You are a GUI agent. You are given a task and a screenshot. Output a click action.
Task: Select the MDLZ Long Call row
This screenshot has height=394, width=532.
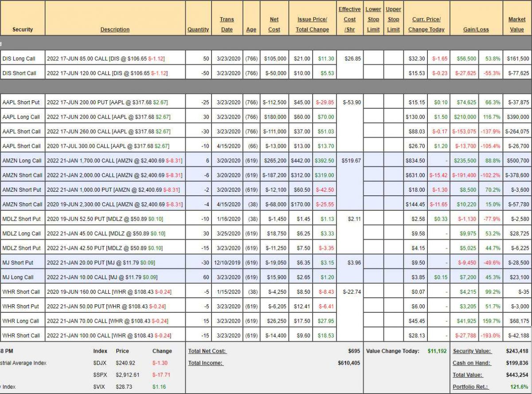click(x=21, y=233)
